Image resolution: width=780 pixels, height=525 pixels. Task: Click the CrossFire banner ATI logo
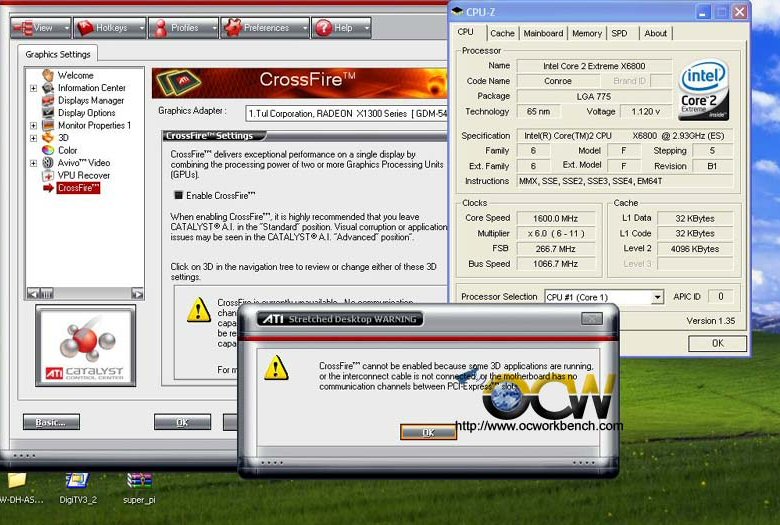click(179, 82)
